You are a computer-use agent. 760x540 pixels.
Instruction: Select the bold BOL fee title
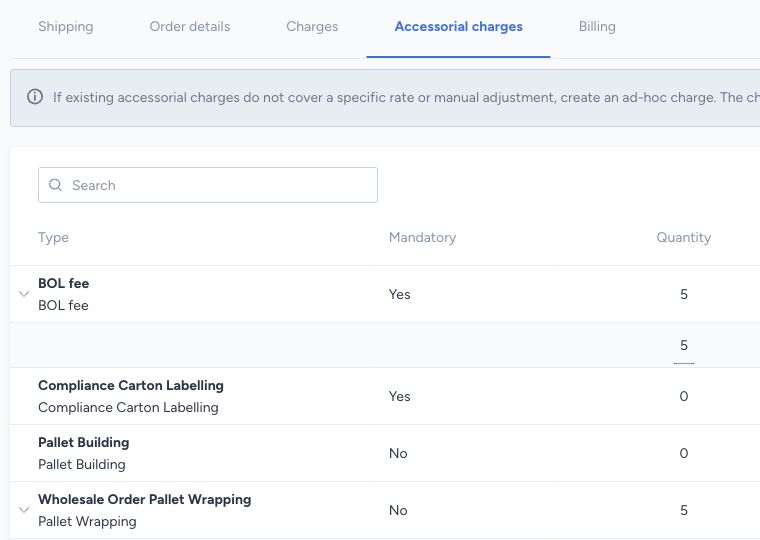point(63,283)
